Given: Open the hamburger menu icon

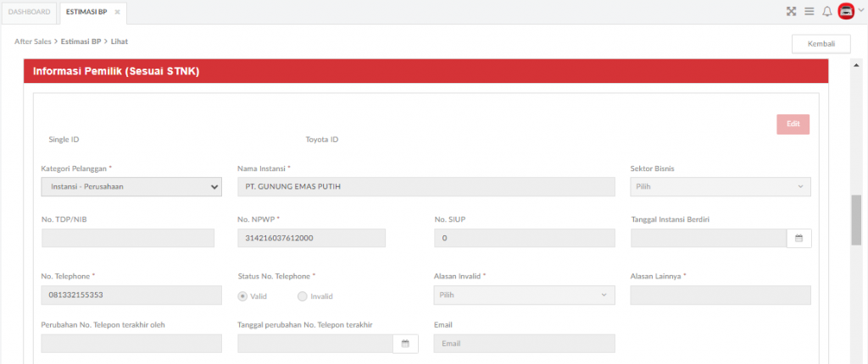Looking at the screenshot, I should [810, 12].
